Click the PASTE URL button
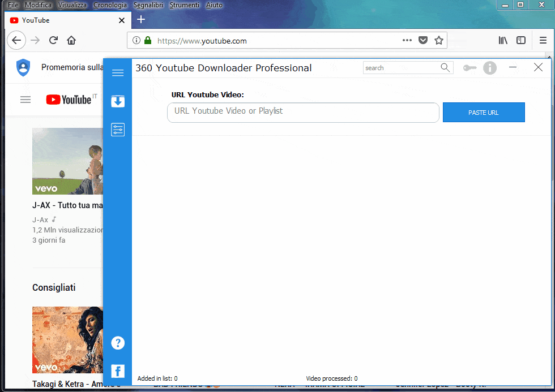The width and height of the screenshot is (555, 392). tap(484, 113)
